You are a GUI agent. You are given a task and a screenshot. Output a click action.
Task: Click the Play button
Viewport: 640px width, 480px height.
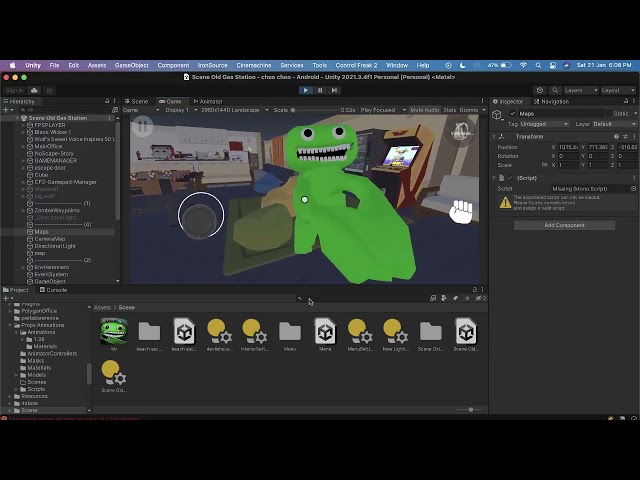305,90
